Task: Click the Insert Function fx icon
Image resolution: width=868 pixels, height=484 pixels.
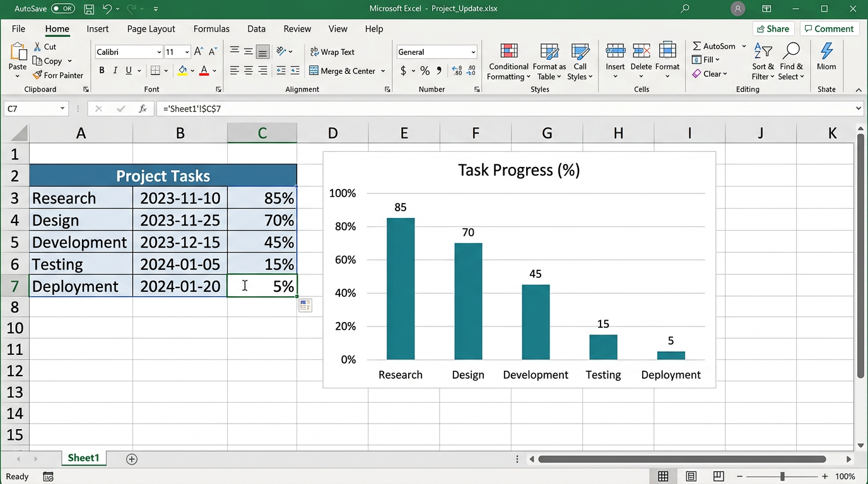Action: coord(143,108)
